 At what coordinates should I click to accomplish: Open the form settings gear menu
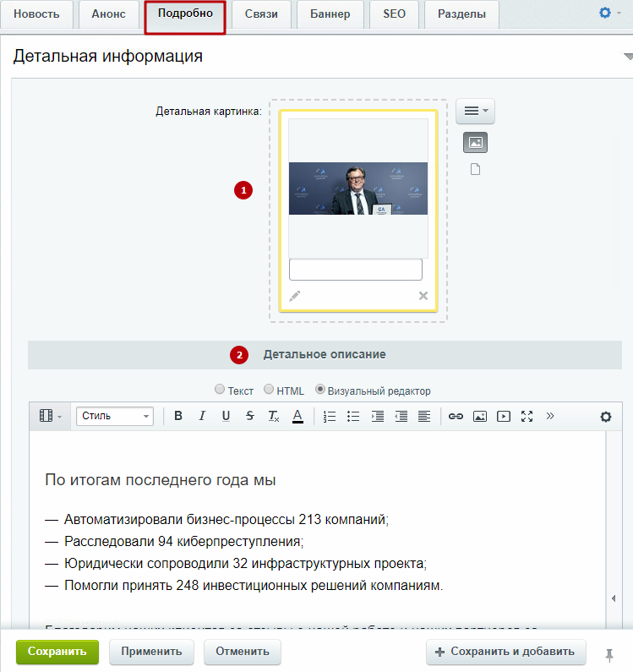(x=608, y=13)
